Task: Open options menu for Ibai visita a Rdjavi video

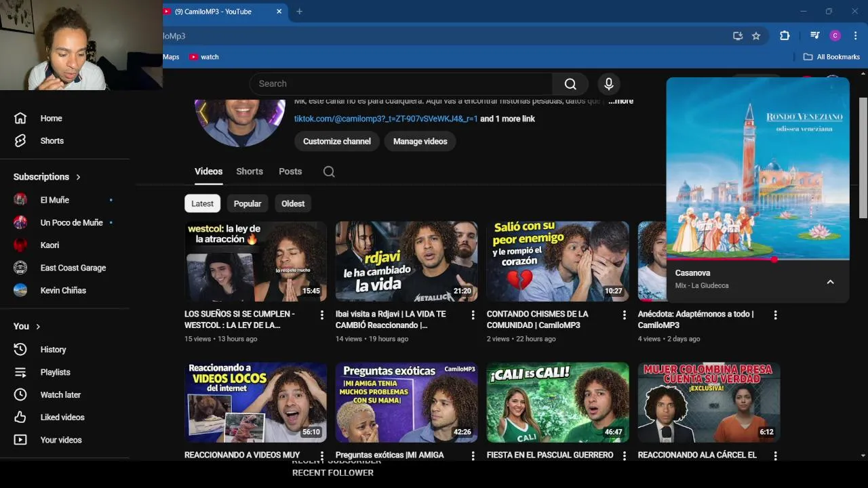Action: click(473, 315)
